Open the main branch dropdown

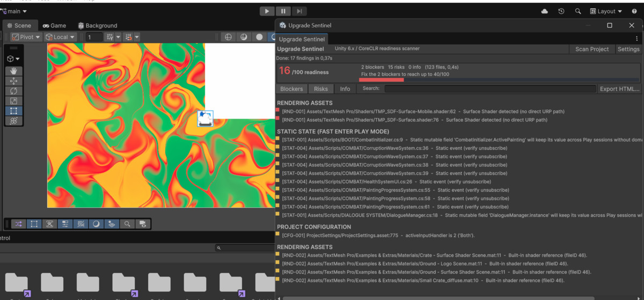(x=14, y=11)
